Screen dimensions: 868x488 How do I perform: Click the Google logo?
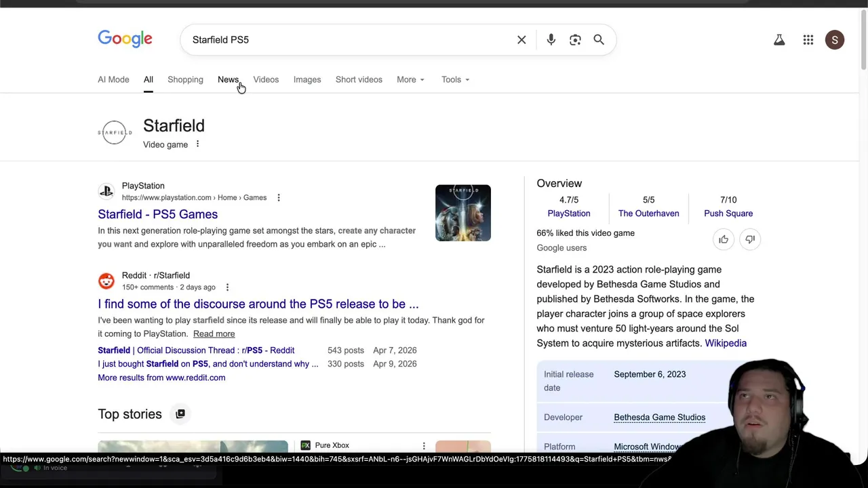pyautogui.click(x=125, y=39)
